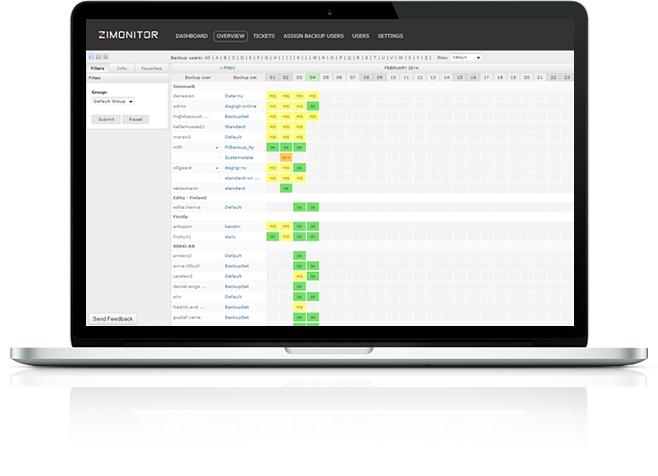658x476 pixels.
Task: Switch to the Favorites tab
Action: point(151,68)
